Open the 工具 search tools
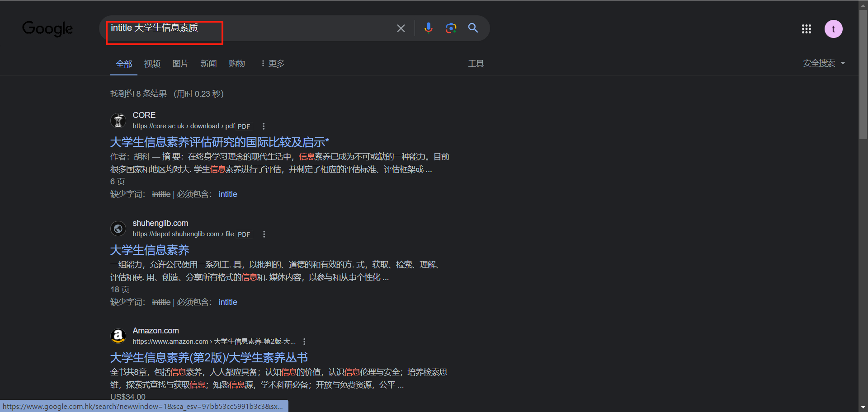 click(476, 64)
